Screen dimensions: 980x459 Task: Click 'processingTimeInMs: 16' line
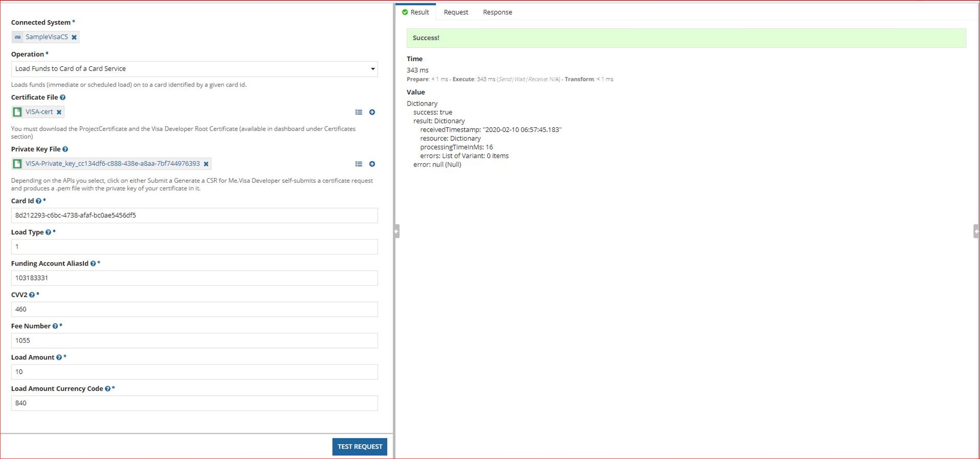(457, 147)
